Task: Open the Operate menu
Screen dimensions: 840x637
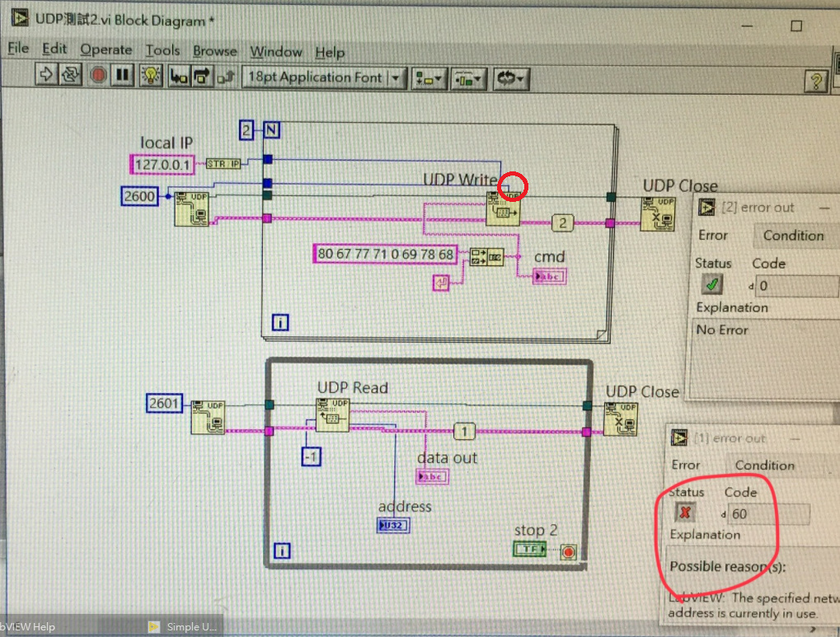Action: 106,50
